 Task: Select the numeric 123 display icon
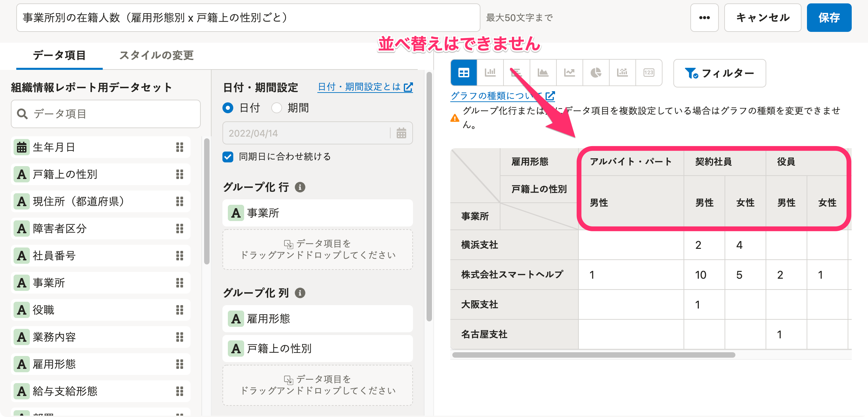[x=649, y=73]
